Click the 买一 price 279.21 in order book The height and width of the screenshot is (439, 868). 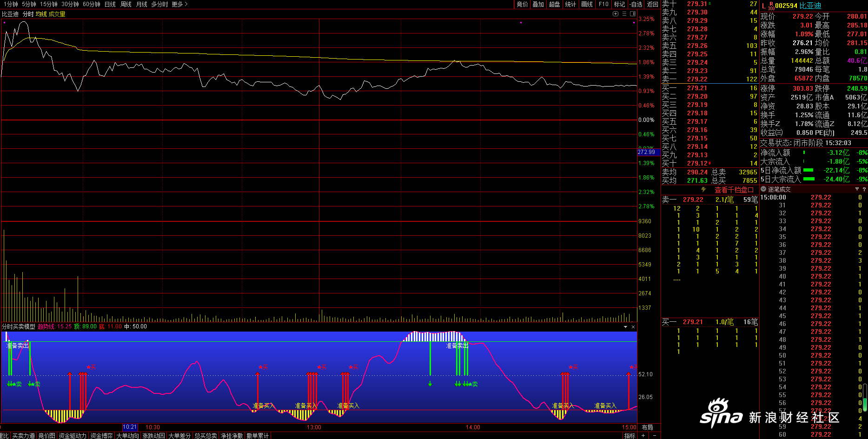(x=697, y=88)
